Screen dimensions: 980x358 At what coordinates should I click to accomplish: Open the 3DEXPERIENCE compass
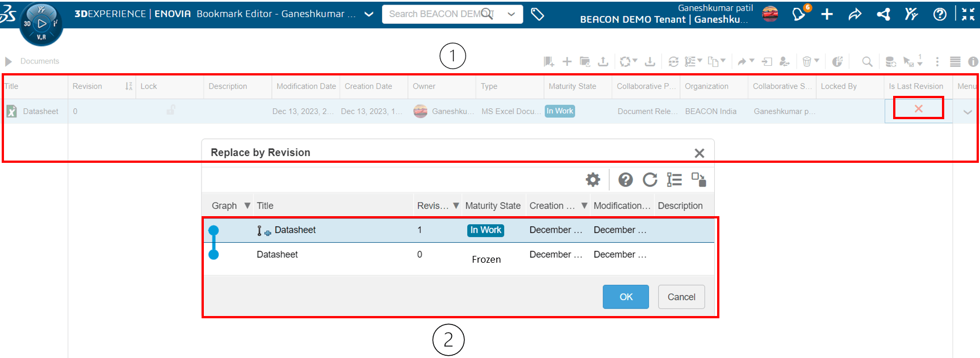tap(41, 24)
